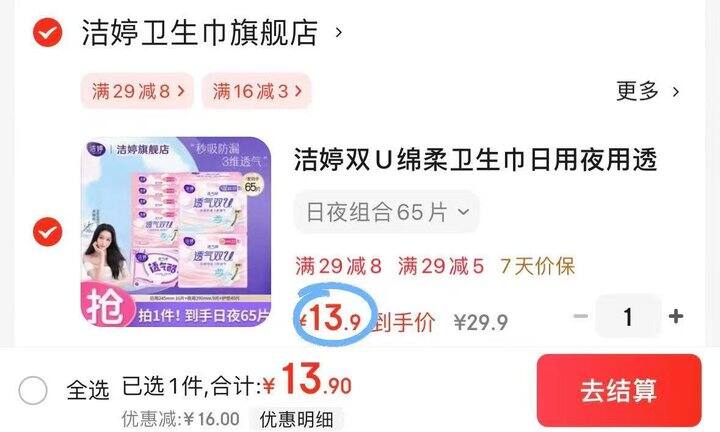Open 更多 coupons link
The width and height of the screenshot is (720, 432).
point(637,91)
